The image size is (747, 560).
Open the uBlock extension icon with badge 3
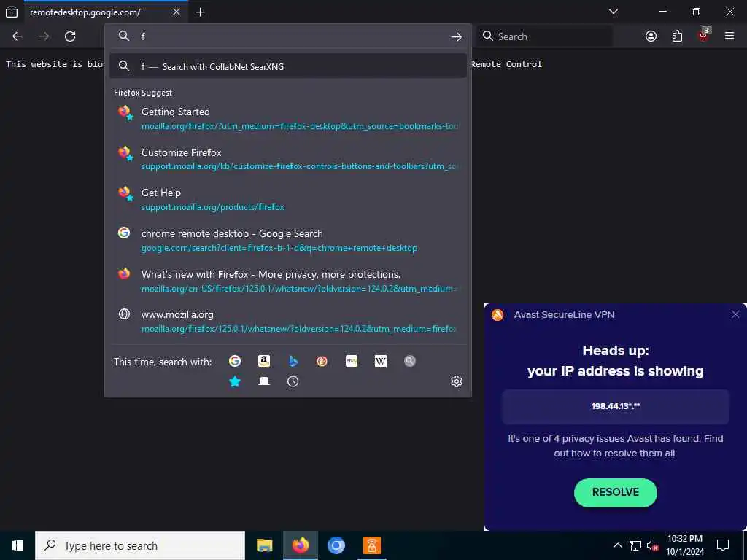pyautogui.click(x=704, y=36)
